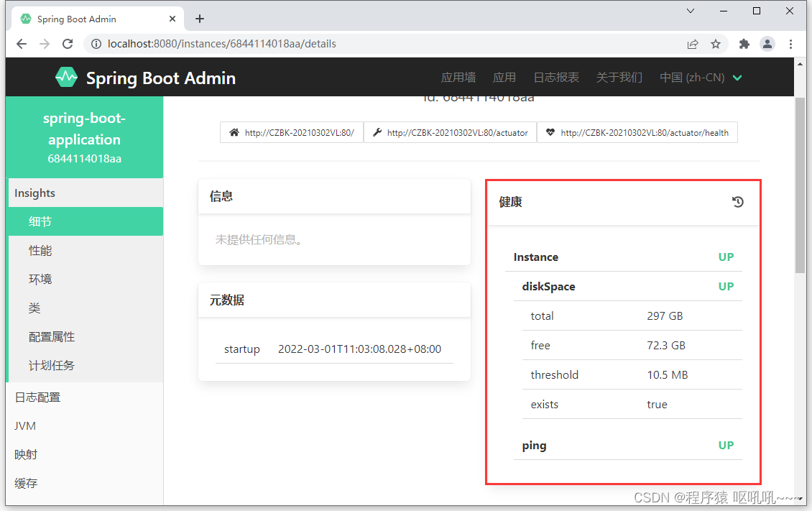Click the heartbeat icon for health URL
Image resolution: width=812 pixels, height=511 pixels.
click(x=550, y=132)
